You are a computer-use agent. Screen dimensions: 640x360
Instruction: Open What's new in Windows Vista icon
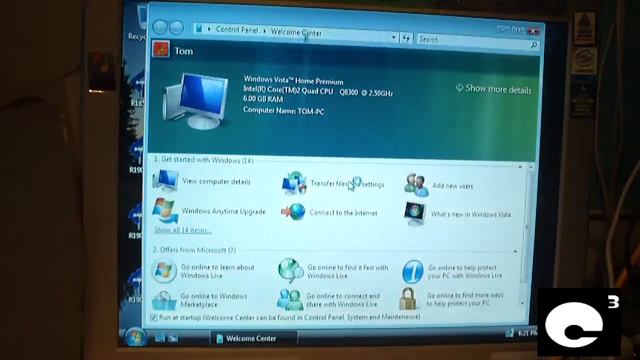(x=415, y=213)
